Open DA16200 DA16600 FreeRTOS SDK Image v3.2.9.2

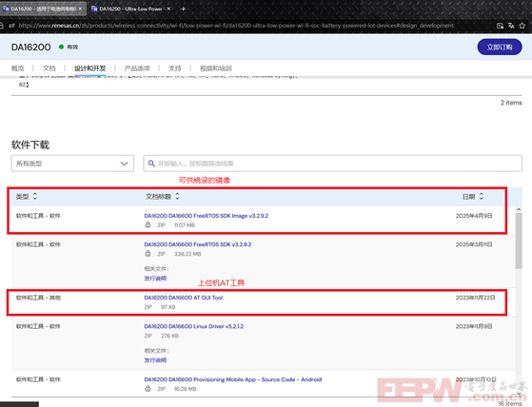[x=207, y=216]
